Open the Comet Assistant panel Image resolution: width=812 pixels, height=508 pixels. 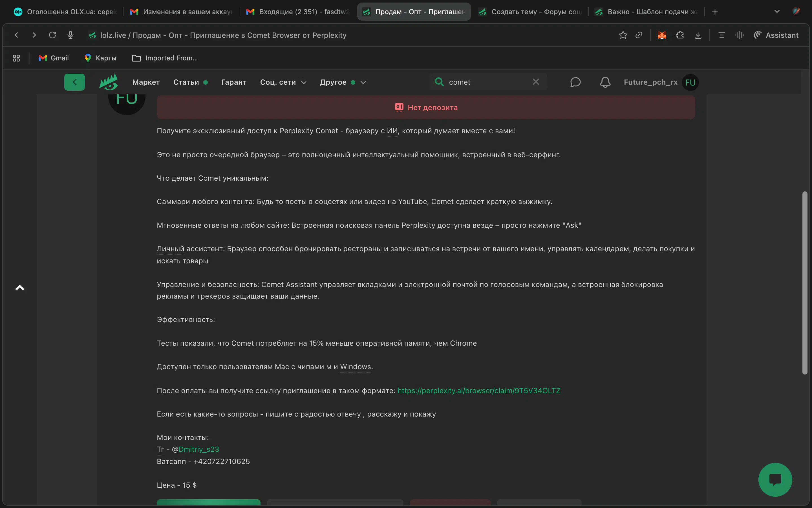tap(776, 35)
